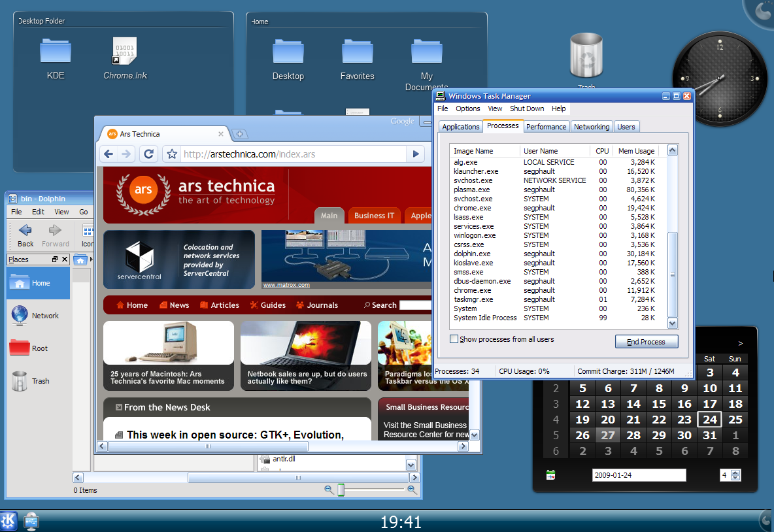Click the calendar date input field
This screenshot has height=532, width=774.
coord(639,475)
